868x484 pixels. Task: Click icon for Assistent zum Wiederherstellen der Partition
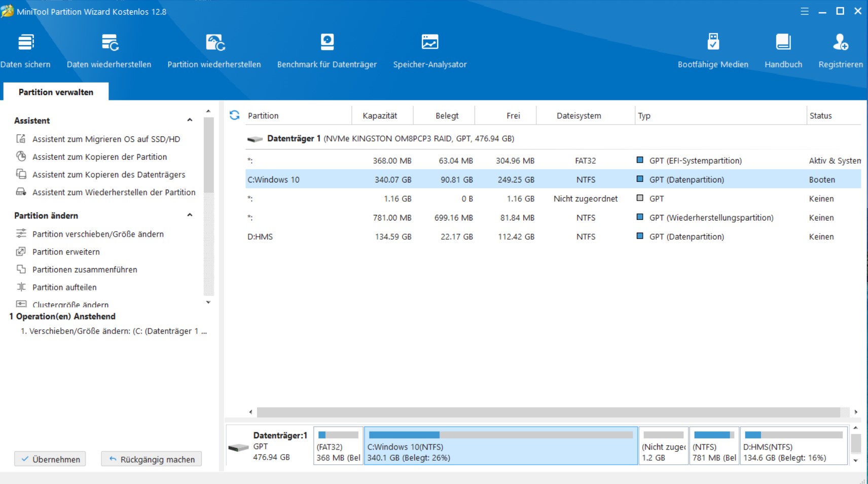[21, 192]
